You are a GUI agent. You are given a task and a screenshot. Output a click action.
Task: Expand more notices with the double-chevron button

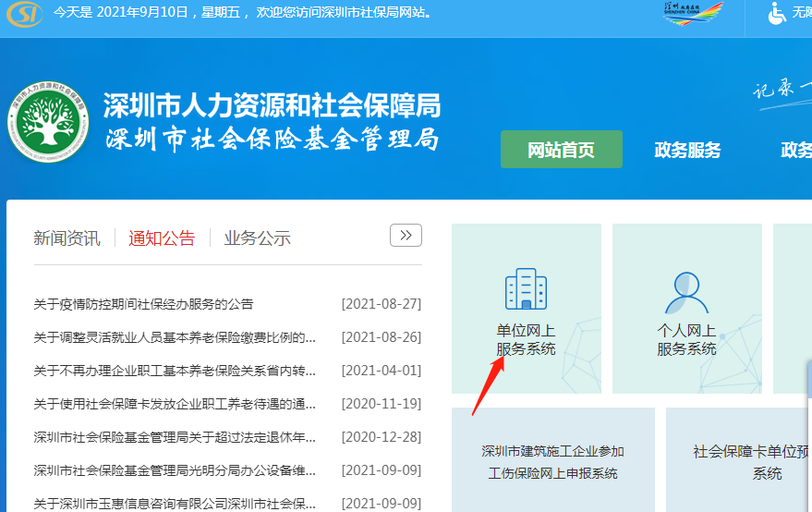(x=406, y=236)
